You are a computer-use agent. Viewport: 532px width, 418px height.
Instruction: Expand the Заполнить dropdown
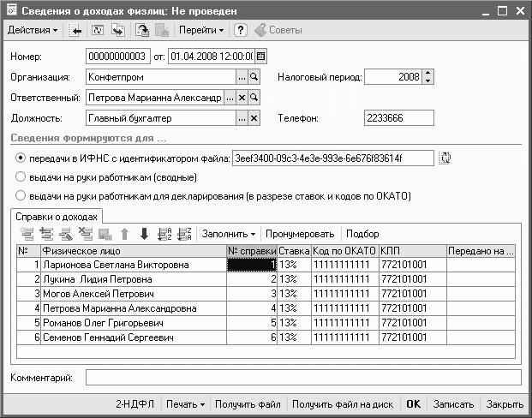pos(229,233)
